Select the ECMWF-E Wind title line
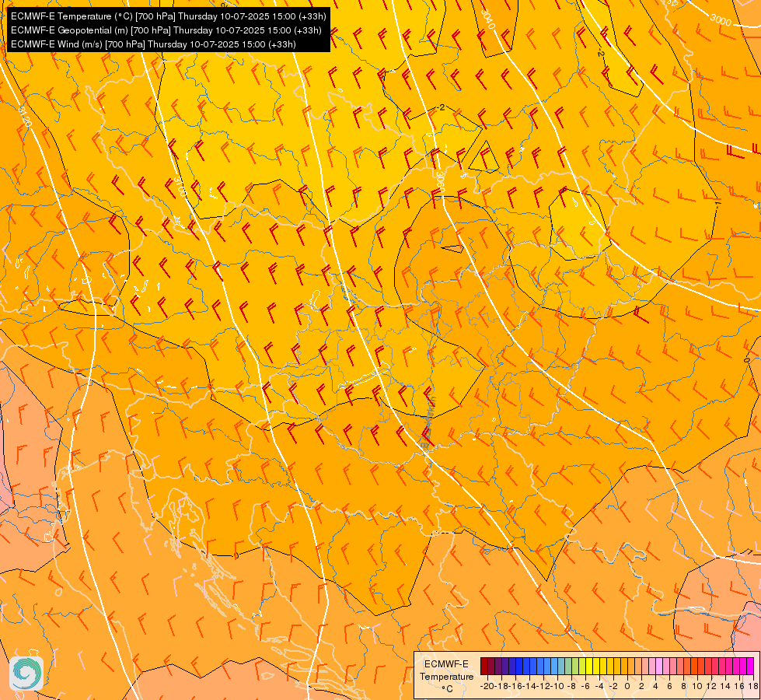761x700 pixels. click(153, 44)
